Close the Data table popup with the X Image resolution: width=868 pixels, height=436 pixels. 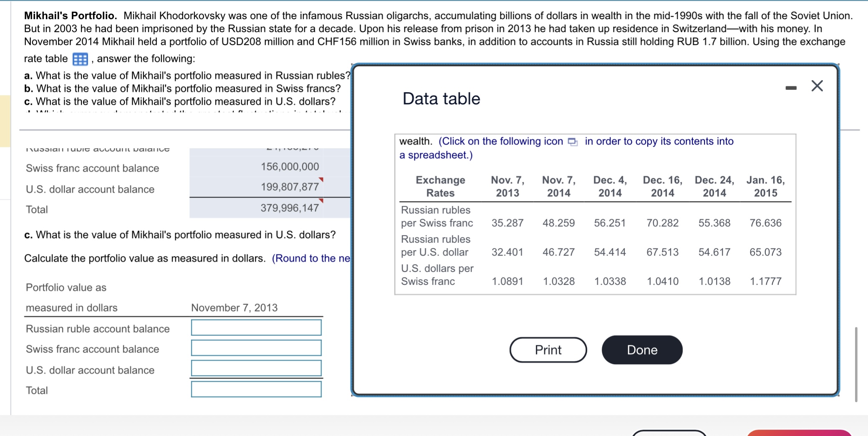pos(817,86)
